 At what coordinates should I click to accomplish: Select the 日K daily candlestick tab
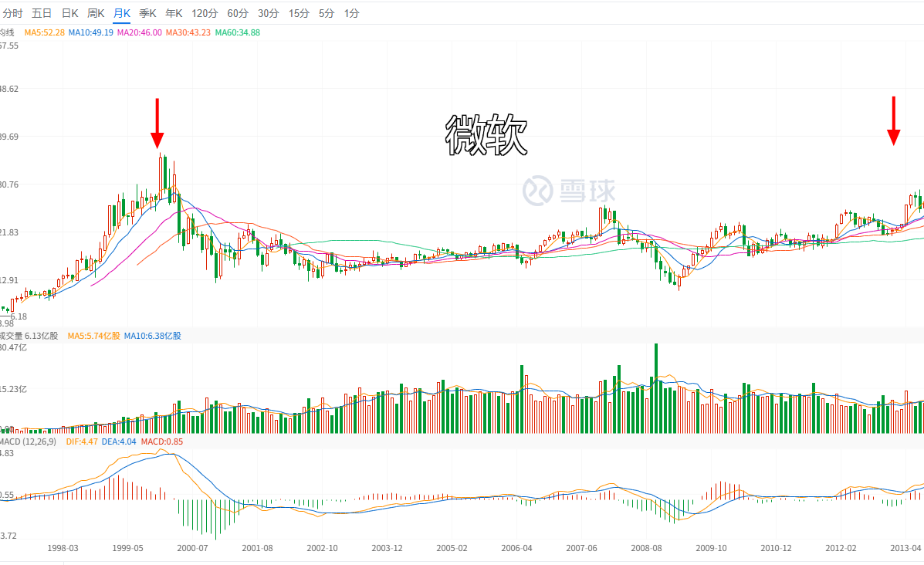(x=69, y=13)
